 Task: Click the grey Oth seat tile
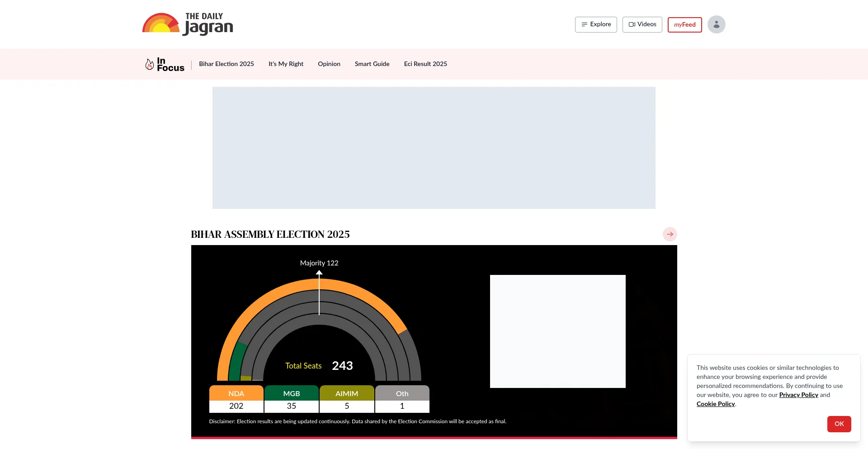[402, 399]
